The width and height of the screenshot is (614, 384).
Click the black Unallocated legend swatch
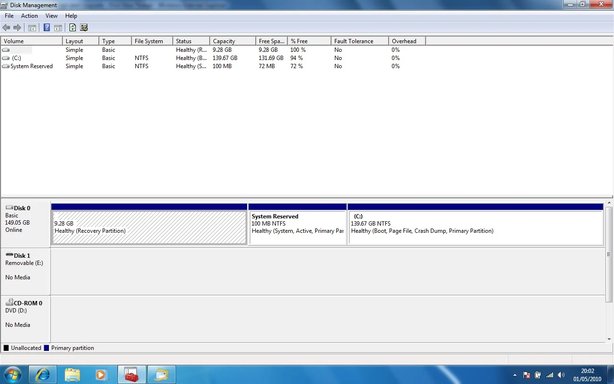pos(6,348)
